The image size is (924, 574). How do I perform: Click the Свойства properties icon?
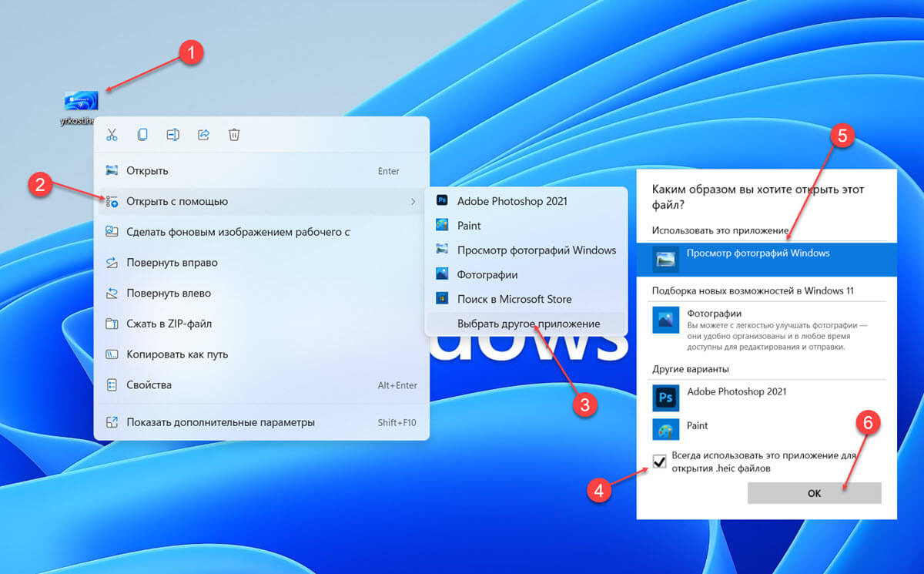click(x=112, y=384)
